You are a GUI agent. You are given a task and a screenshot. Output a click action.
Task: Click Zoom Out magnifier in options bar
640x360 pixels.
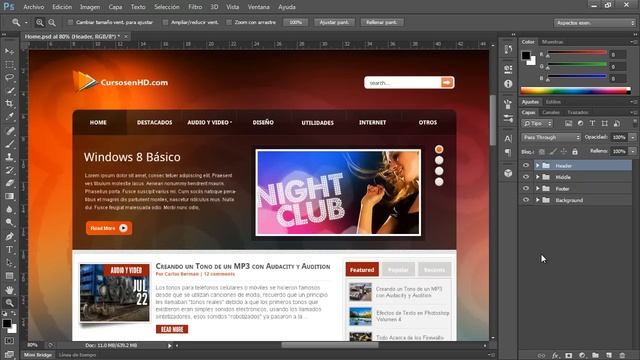point(52,22)
